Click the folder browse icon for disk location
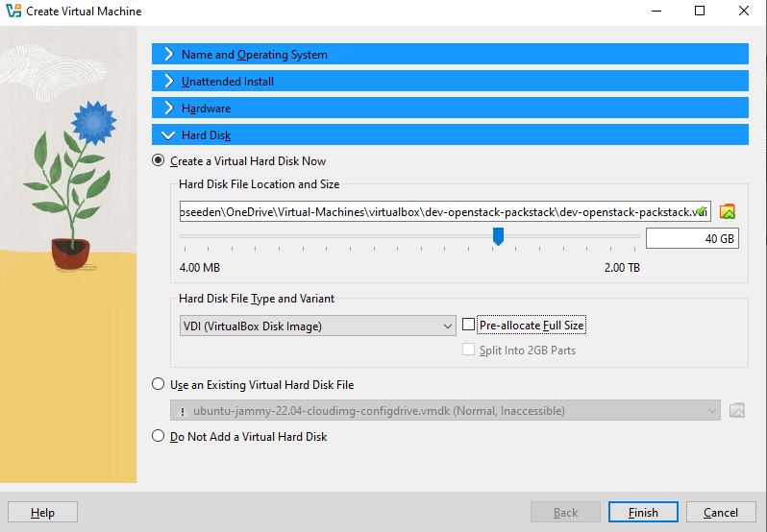767x532 pixels. click(728, 212)
